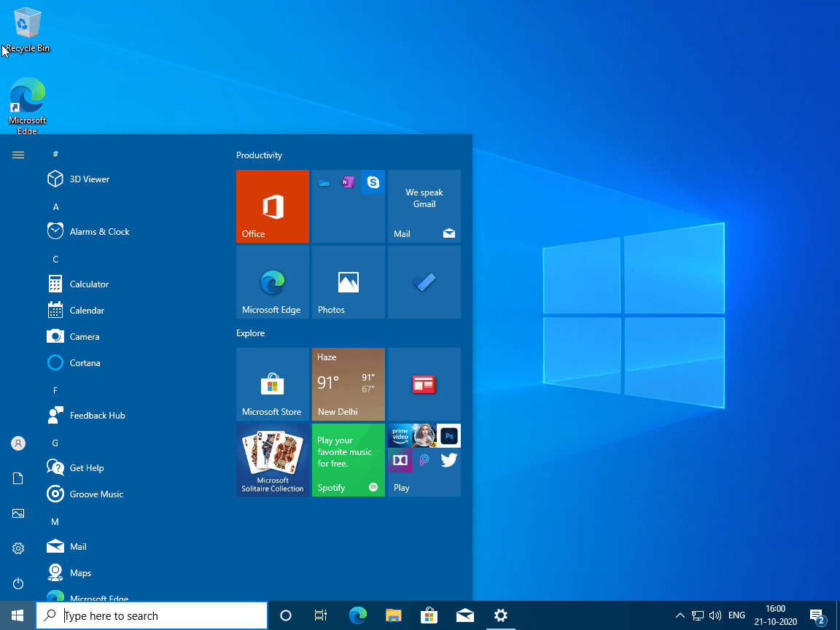Open the Action Center notifications
This screenshot has width=840, height=630.
pyautogui.click(x=817, y=617)
